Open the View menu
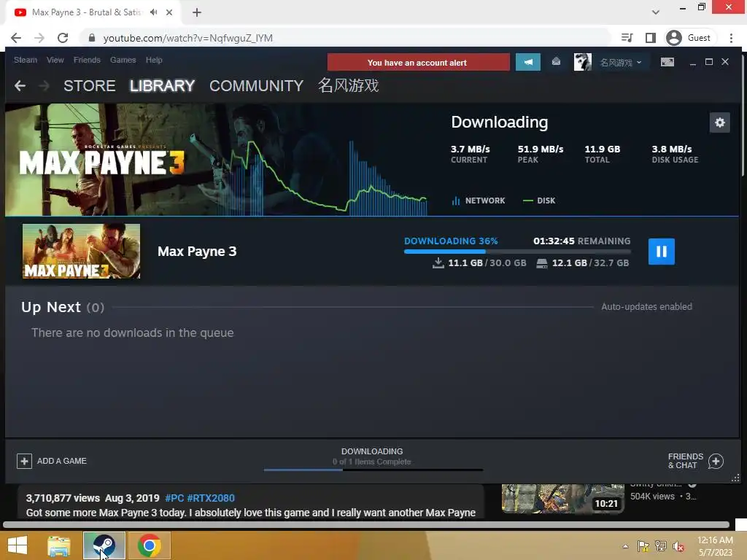Image resolution: width=747 pixels, height=560 pixels. [x=55, y=60]
